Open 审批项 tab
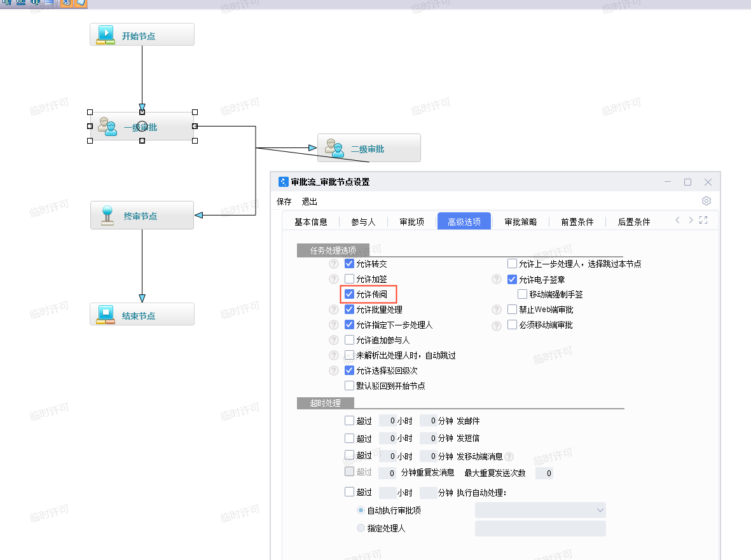The height and width of the screenshot is (560, 751). click(x=412, y=222)
